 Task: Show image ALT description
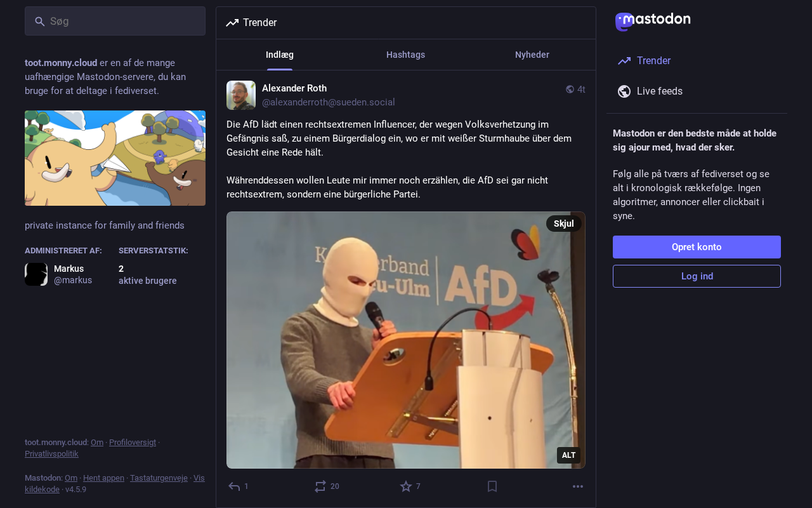pos(568,455)
